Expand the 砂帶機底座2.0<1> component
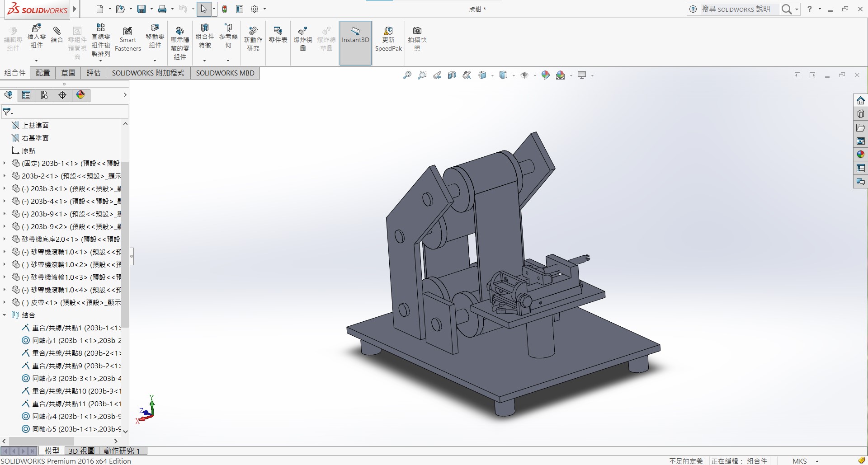868x465 pixels. [5, 239]
